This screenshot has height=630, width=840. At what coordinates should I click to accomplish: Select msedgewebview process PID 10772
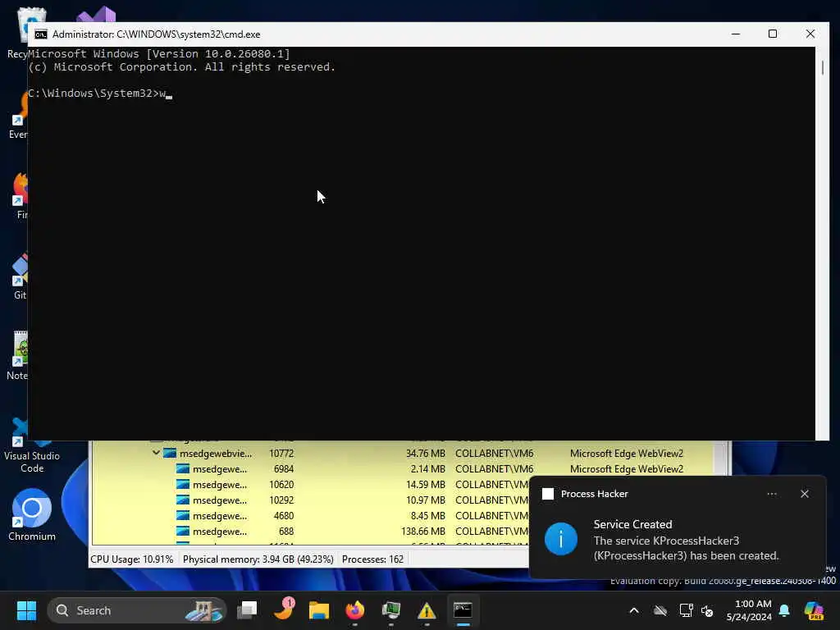402,453
